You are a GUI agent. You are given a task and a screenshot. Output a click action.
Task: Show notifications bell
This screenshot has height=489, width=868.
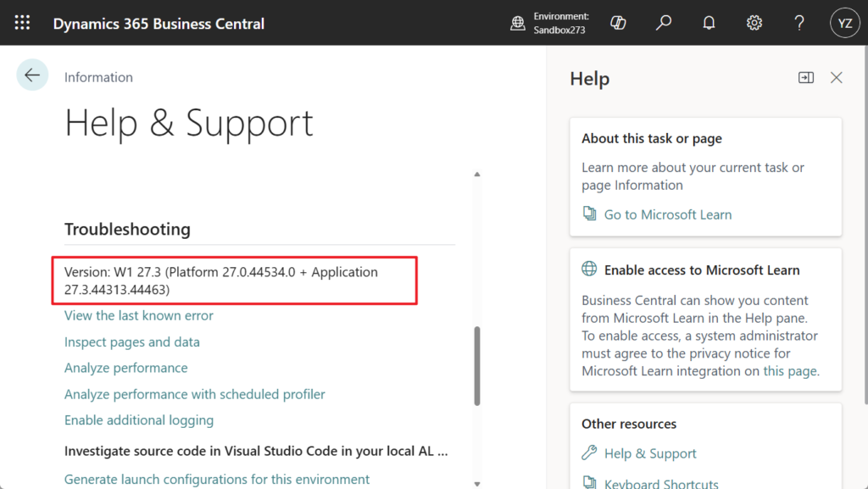coord(709,23)
